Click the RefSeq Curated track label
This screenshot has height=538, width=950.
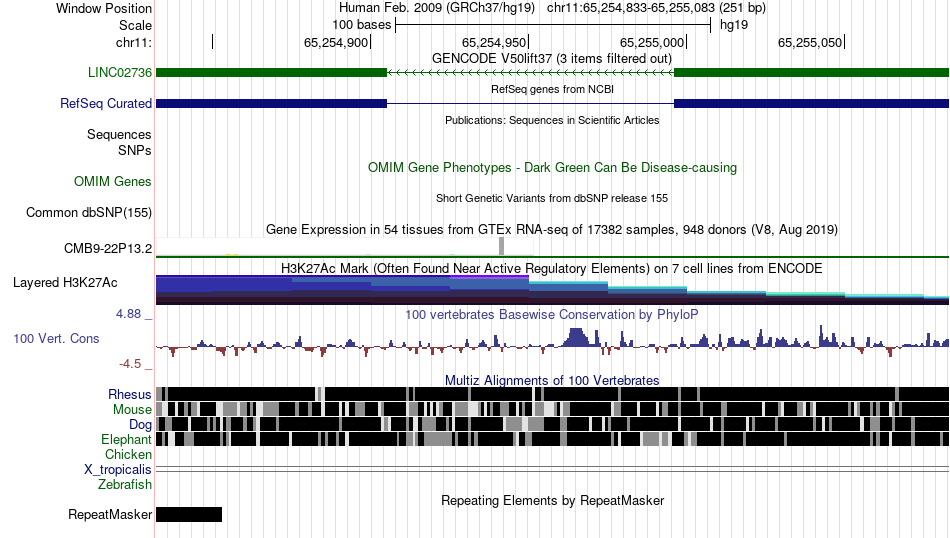pos(106,104)
